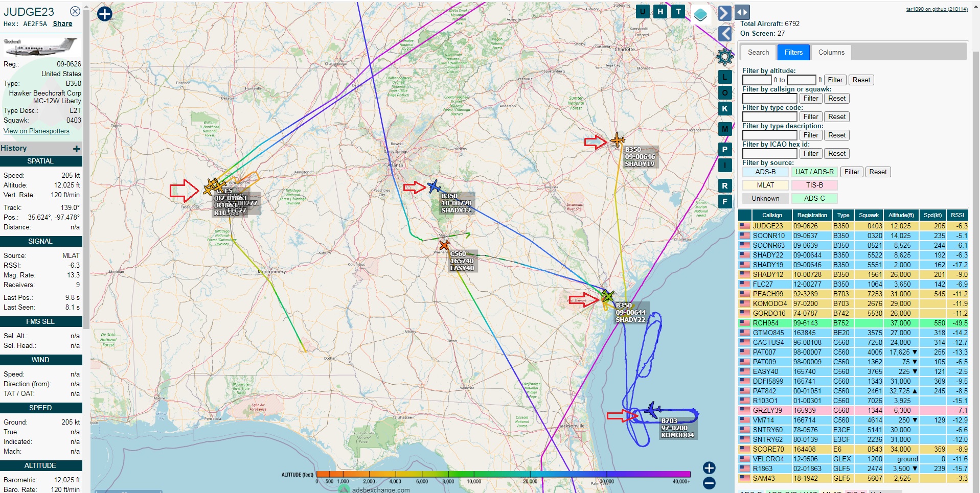Viewport: 980px width, 493px height.
Task: Click the M map button
Action: (724, 129)
